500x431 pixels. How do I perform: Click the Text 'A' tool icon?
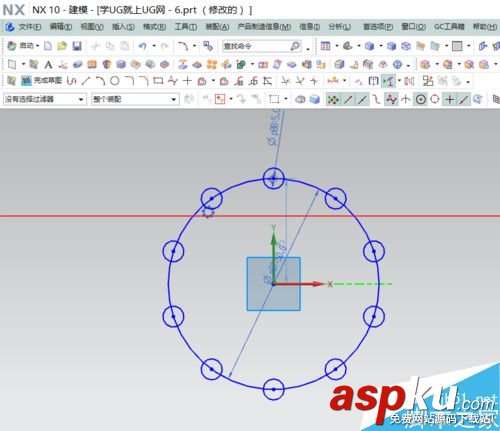pyautogui.click(x=48, y=64)
